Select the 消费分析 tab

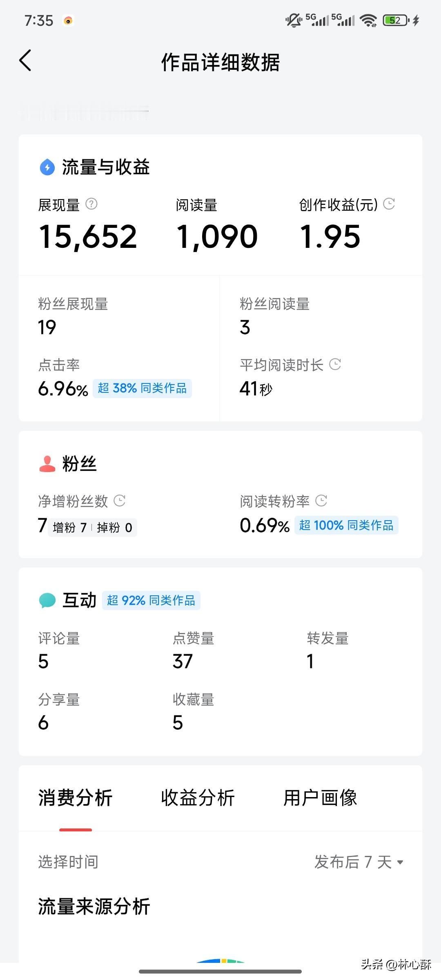tap(75, 798)
